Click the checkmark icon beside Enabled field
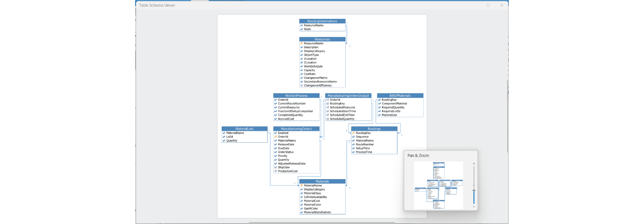644x224 pixels. 276,133
